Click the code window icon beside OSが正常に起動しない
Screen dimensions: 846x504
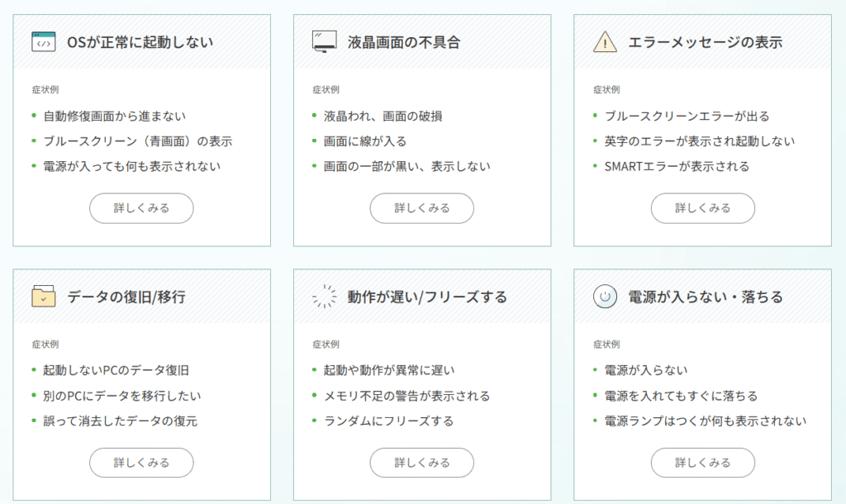44,41
